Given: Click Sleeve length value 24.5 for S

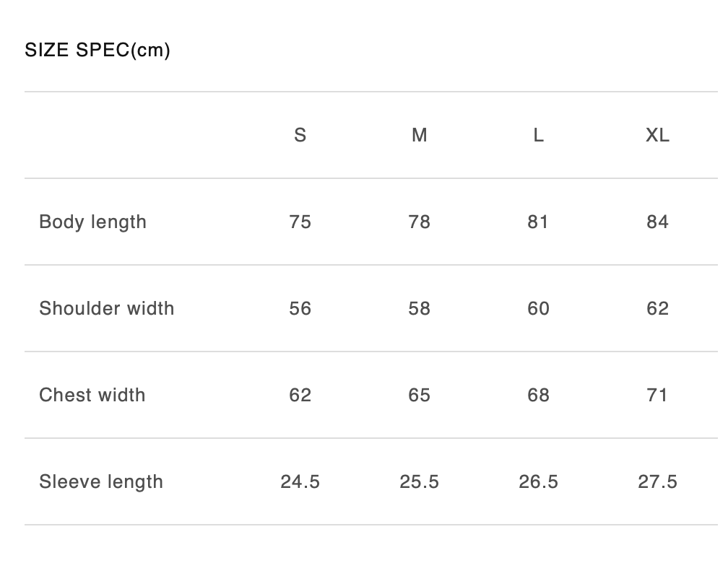Looking at the screenshot, I should [x=300, y=481].
